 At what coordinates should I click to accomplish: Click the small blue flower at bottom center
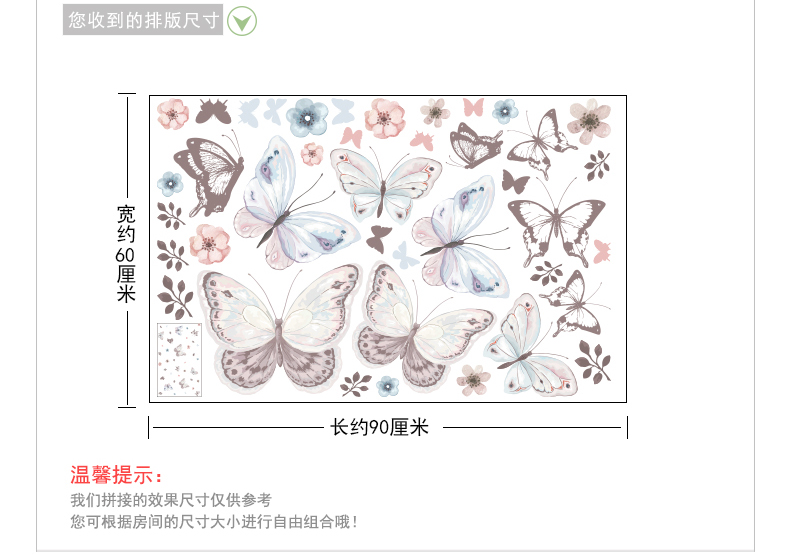point(387,386)
